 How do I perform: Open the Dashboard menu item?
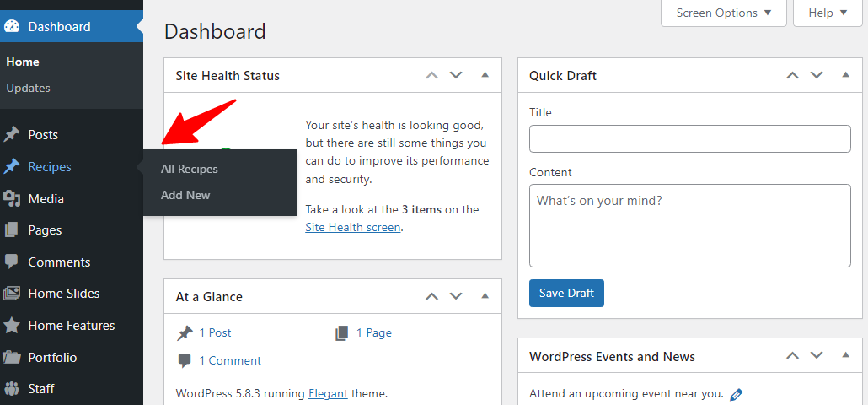[x=72, y=27]
